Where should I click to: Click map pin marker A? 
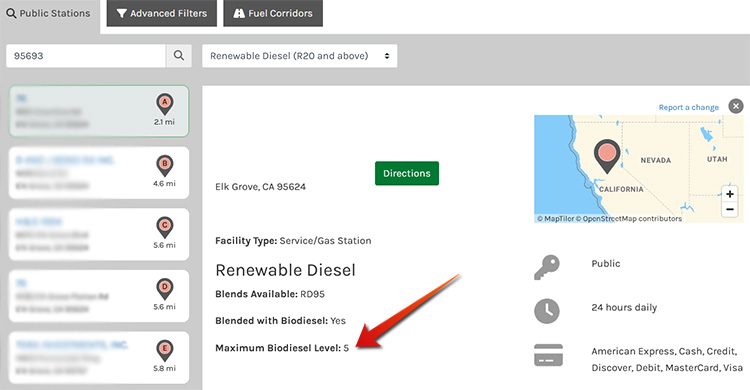pos(165,103)
